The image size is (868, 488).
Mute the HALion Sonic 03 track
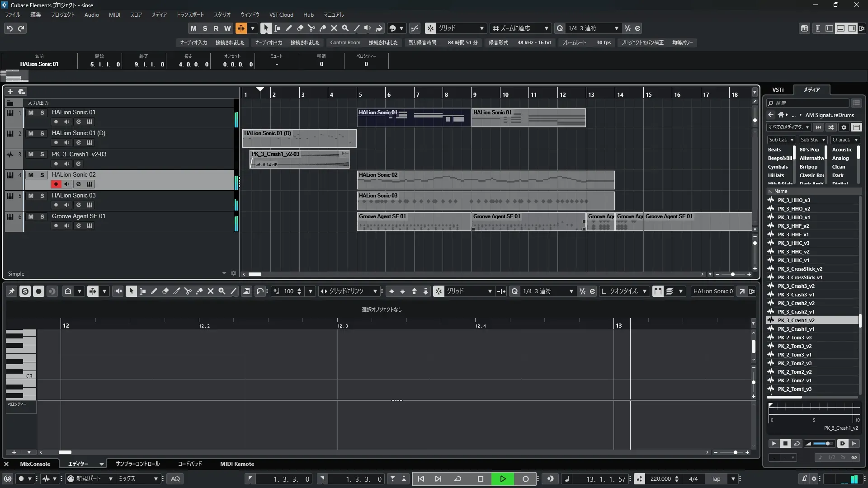(x=31, y=196)
